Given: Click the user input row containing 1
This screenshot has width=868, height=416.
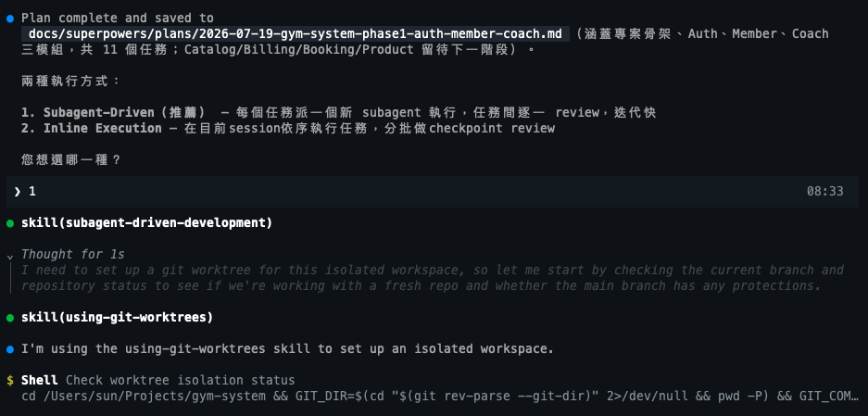Looking at the screenshot, I should (x=433, y=192).
